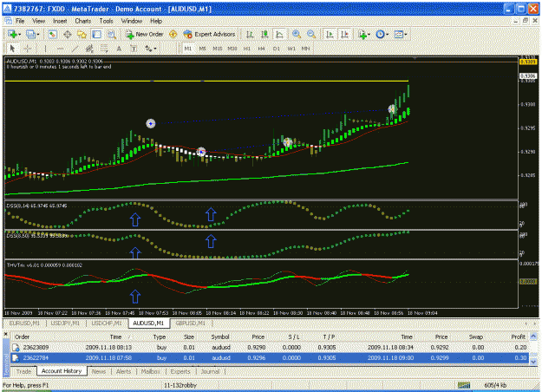Screen dimensions: 542x392
Task: Switch to GBPUSD,M1 chart tab
Action: coord(191,323)
